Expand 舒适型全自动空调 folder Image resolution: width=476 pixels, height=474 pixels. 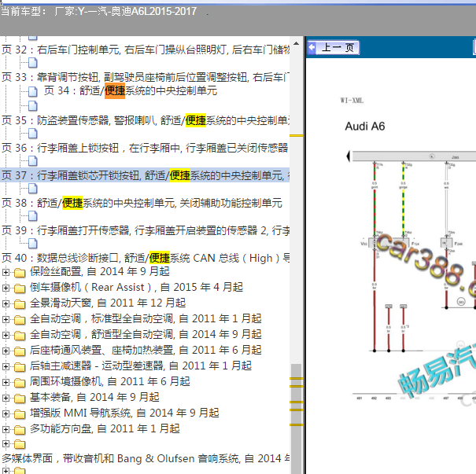click(x=6, y=335)
